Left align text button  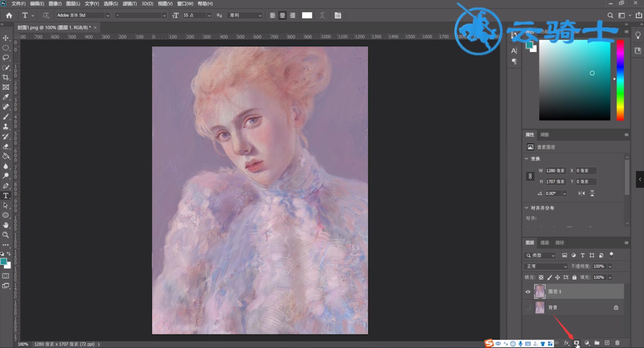pos(273,15)
